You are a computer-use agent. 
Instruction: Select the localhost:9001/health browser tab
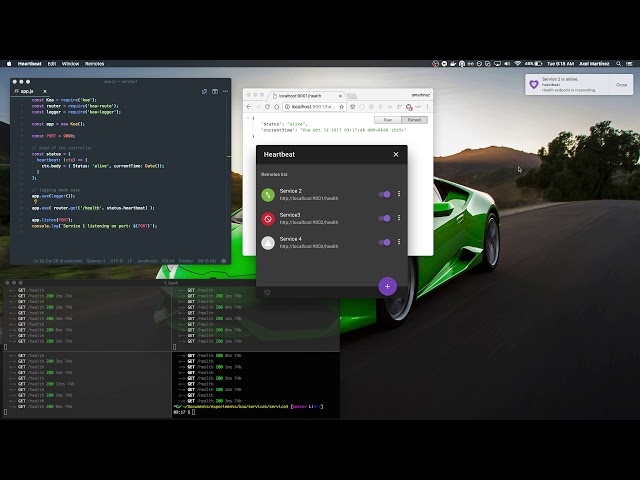[x=306, y=96]
